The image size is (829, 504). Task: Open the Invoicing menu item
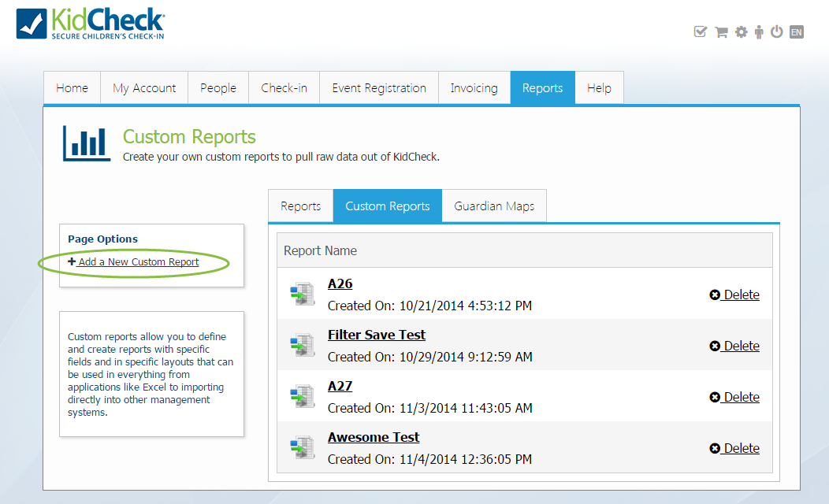474,87
